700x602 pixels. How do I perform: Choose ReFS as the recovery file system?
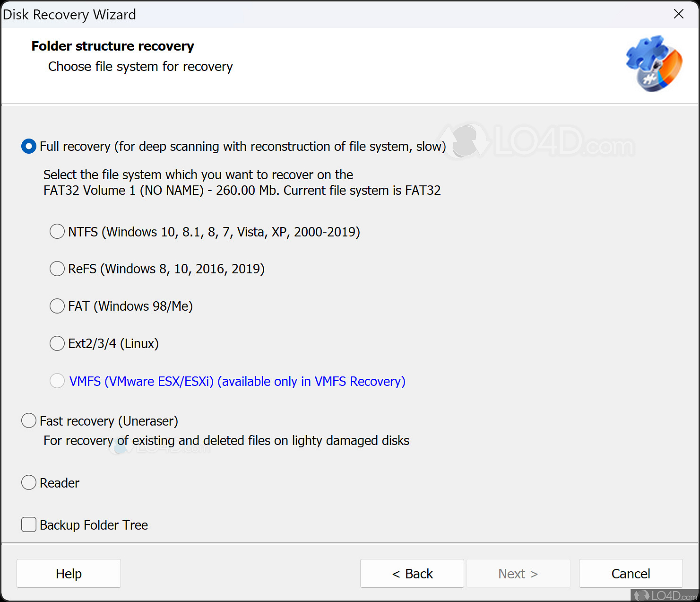click(57, 269)
